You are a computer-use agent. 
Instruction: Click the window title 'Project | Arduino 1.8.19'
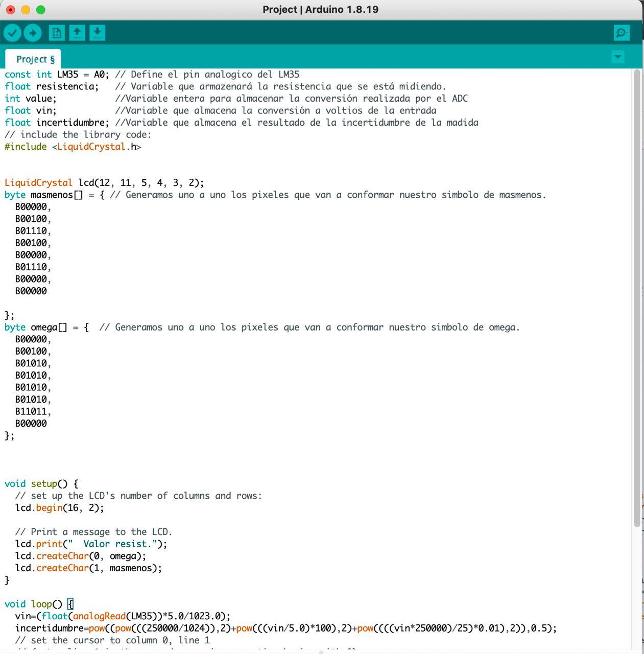321,10
